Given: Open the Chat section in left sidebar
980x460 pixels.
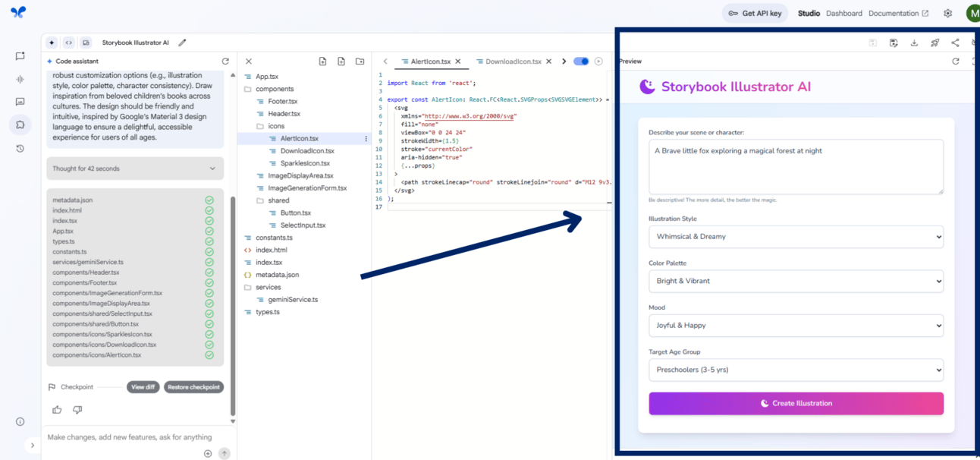Looking at the screenshot, I should click(x=20, y=56).
